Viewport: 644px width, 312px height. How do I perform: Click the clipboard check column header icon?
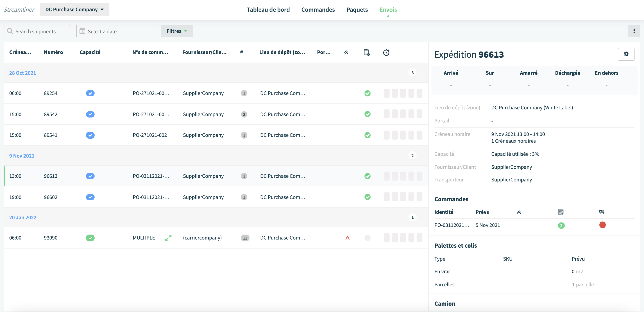[x=367, y=52]
